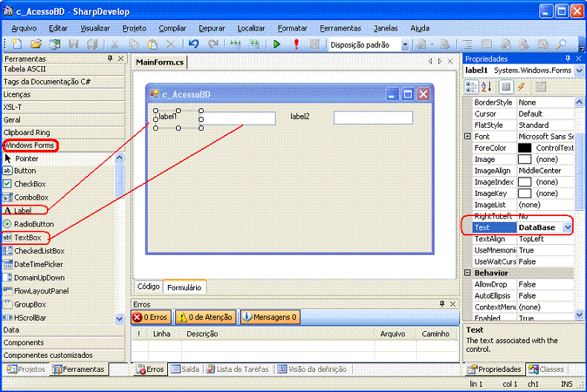This screenshot has width=587, height=392.
Task: Click the New File toolbar icon
Action: (x=17, y=44)
